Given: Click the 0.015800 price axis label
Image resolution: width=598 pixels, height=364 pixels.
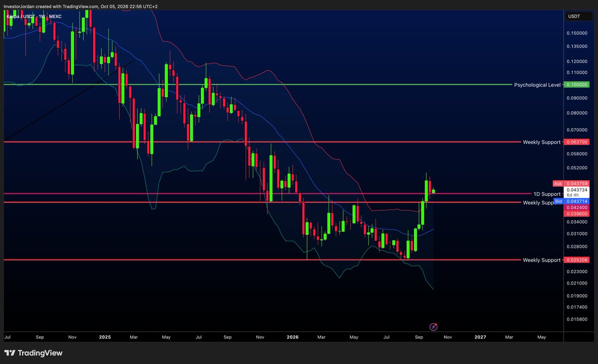Looking at the screenshot, I should click(577, 320).
